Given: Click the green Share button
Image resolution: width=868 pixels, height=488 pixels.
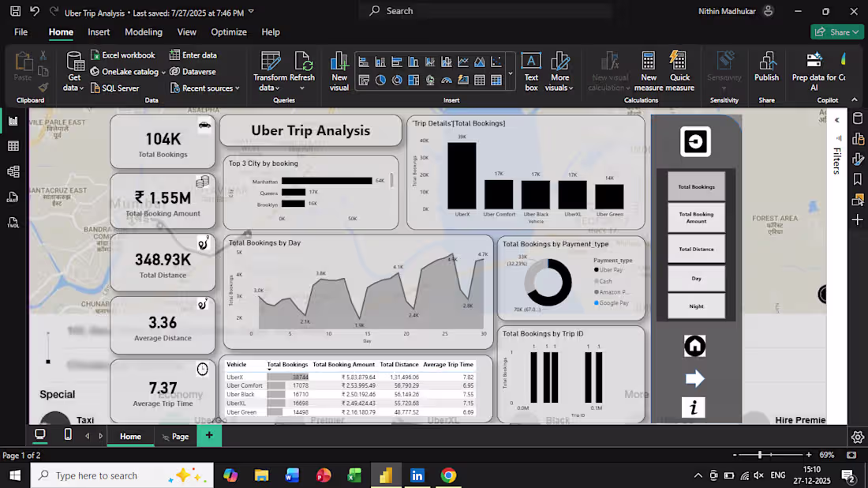Looking at the screenshot, I should coord(836,32).
